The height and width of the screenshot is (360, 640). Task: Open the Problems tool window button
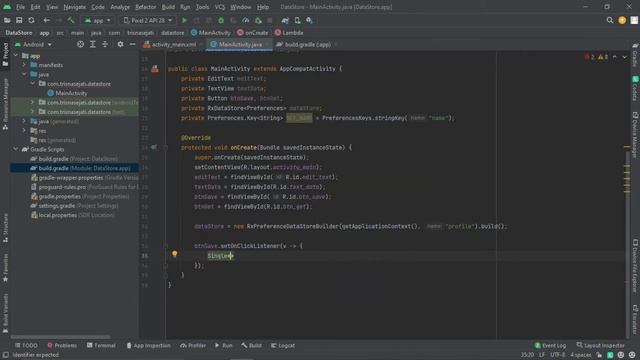click(62, 345)
